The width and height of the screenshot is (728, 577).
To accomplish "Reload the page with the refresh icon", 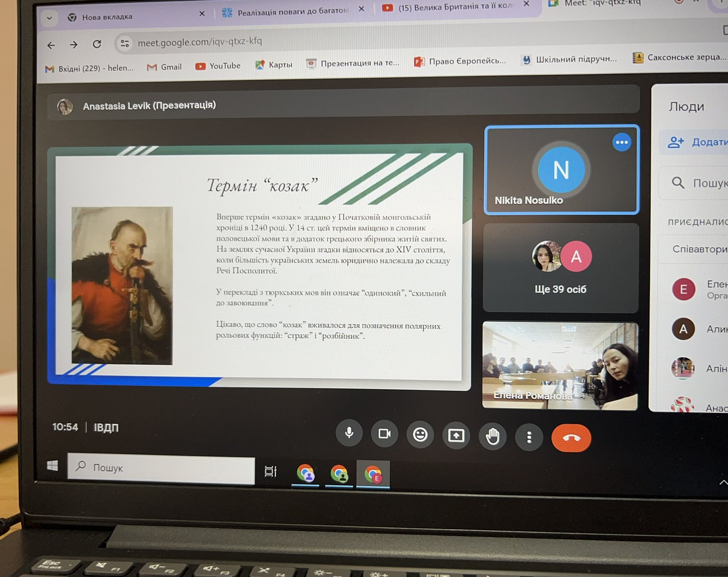I will [97, 44].
